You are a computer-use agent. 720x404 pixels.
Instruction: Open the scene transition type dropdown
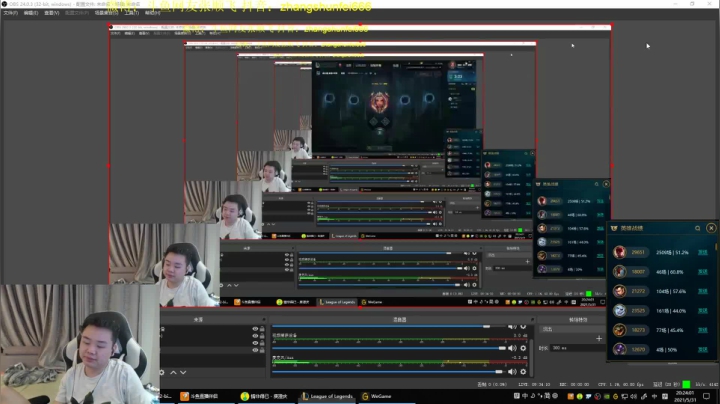click(573, 329)
